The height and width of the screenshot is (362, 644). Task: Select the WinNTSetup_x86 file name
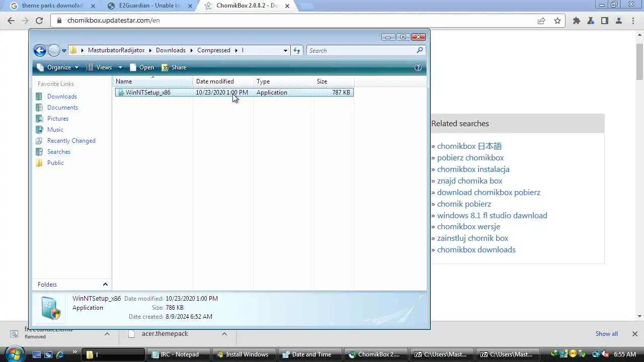click(148, 93)
